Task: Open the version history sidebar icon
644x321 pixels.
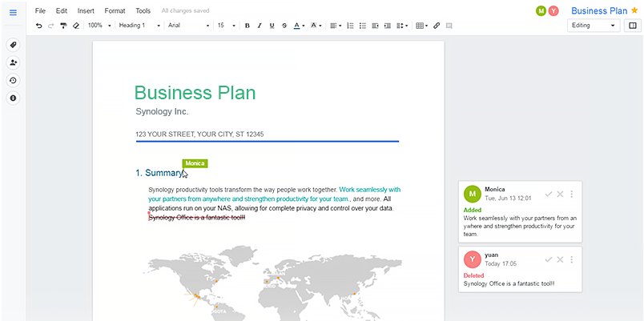Action: coord(13,80)
